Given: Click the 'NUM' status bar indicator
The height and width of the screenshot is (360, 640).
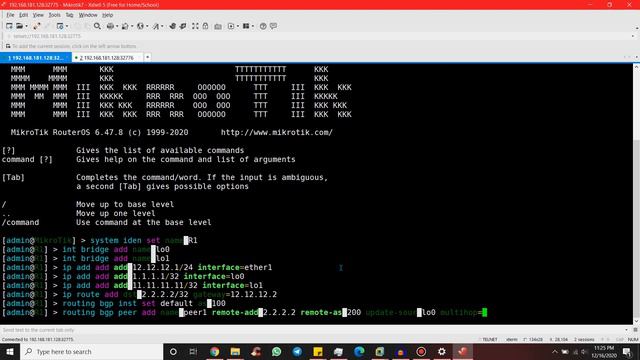Looking at the screenshot, I should (633, 339).
